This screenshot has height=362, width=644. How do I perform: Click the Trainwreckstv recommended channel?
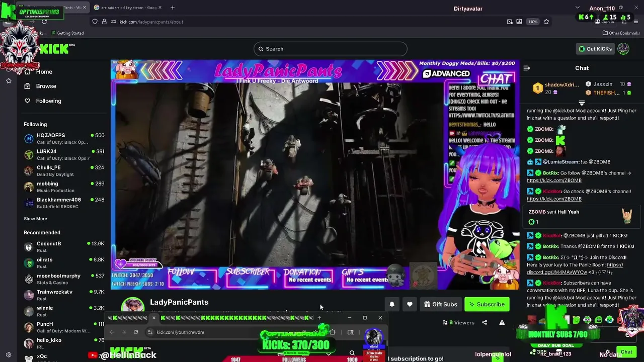(x=64, y=295)
